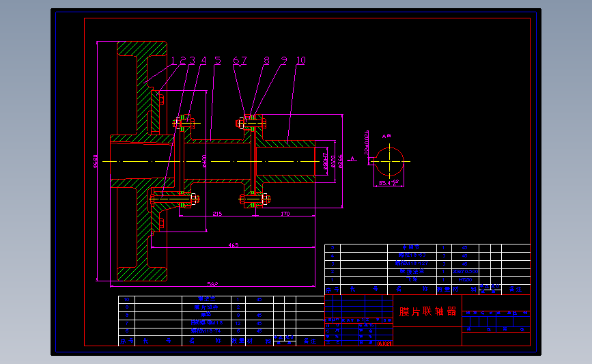Click the 85.4 keyway dimension
The image size is (592, 364).
tap(388, 183)
